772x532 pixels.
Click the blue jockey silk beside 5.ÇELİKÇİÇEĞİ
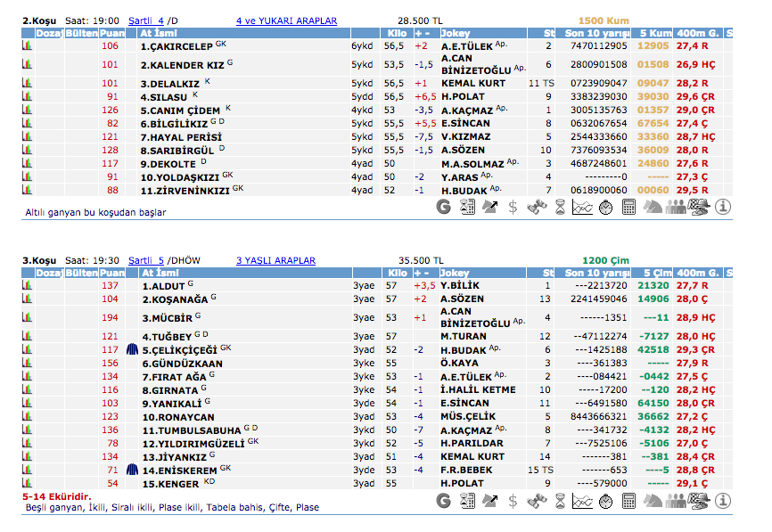(x=132, y=349)
